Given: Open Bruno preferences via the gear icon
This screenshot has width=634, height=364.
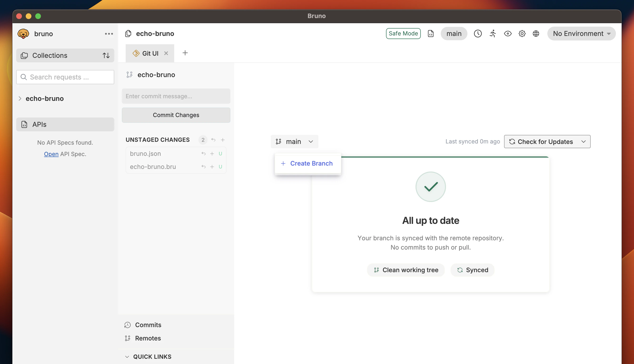Looking at the screenshot, I should [x=522, y=34].
